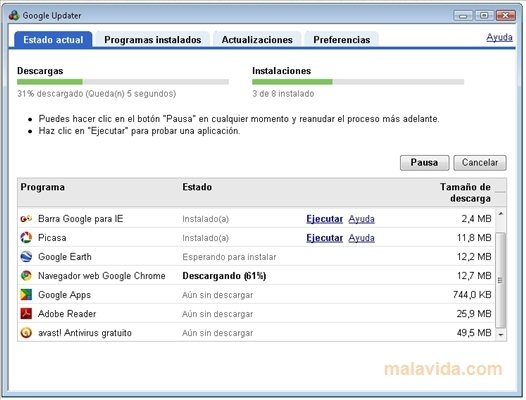
Task: Click the Google Earth globe icon
Action: point(26,257)
